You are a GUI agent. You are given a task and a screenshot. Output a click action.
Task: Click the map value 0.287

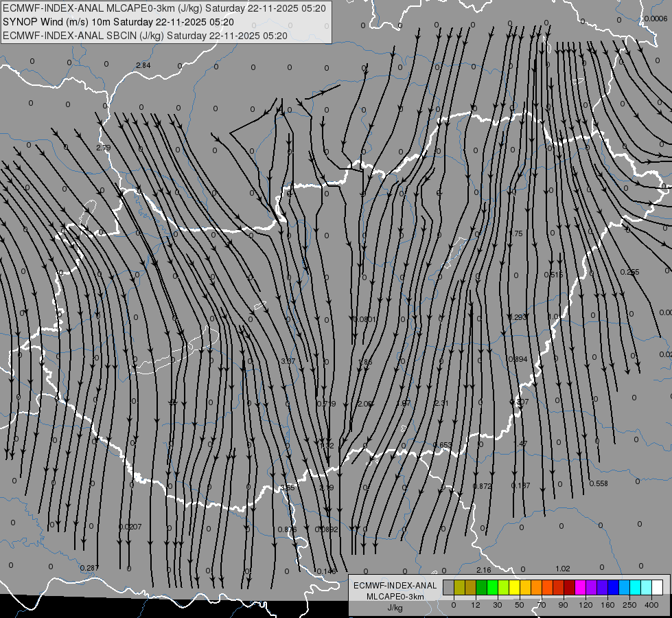pyautogui.click(x=89, y=568)
